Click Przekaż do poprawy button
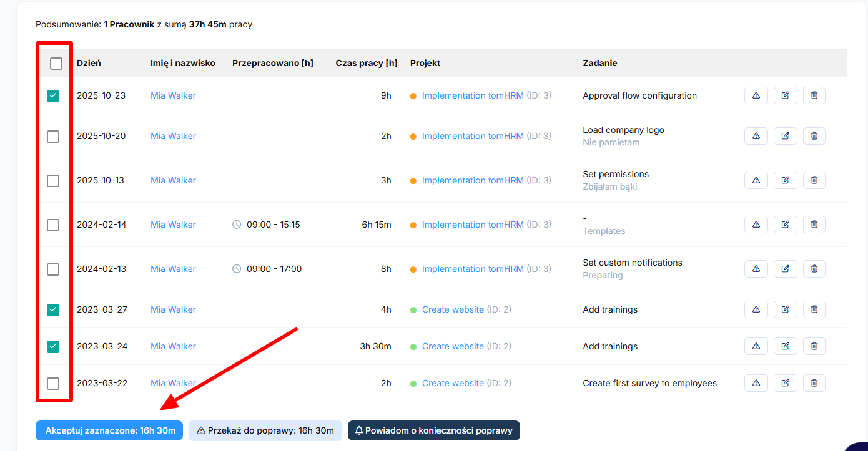Screen dimensions: 868x451 pyautogui.click(x=265, y=430)
